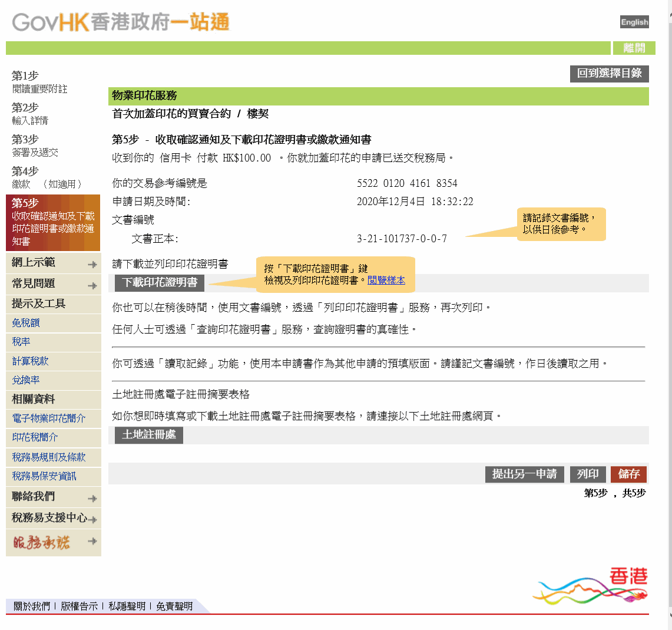The width and height of the screenshot is (672, 630).
Task: Click the 土地註冊處 button
Action: point(149,435)
